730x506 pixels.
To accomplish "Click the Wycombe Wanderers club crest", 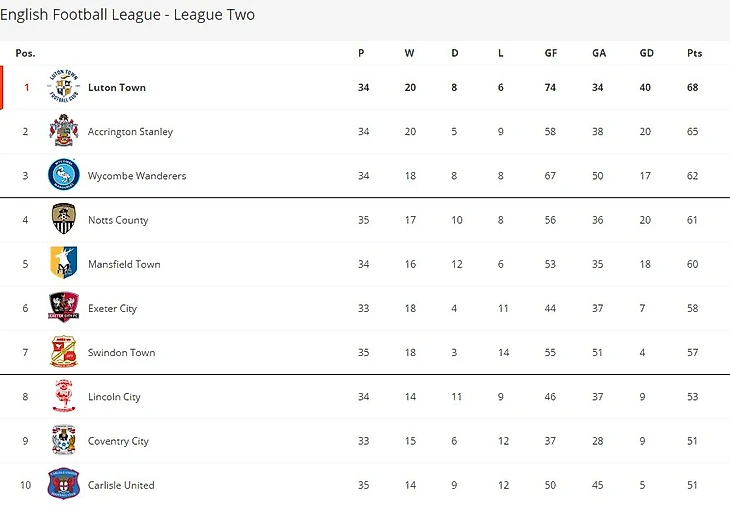I will 64,175.
